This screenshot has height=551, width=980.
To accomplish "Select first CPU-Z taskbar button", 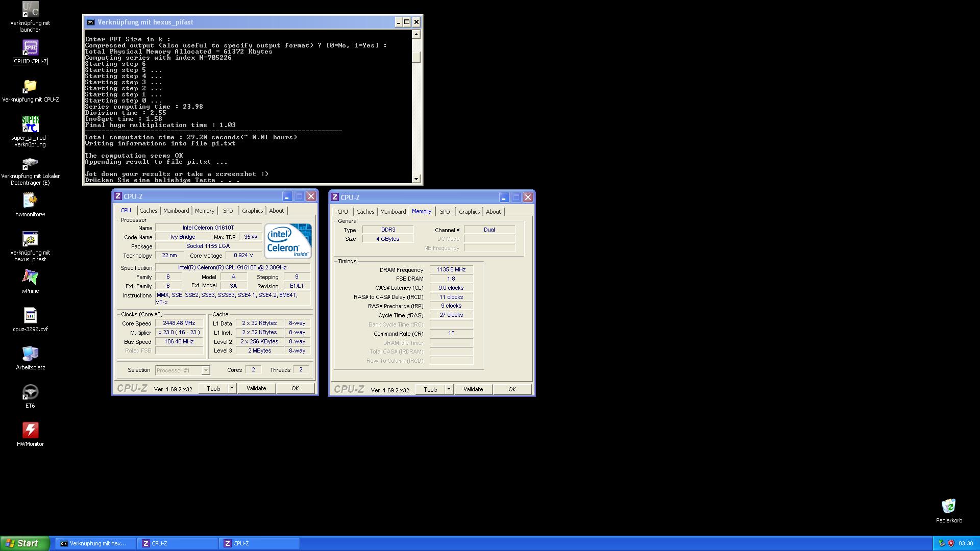I will 177,543.
